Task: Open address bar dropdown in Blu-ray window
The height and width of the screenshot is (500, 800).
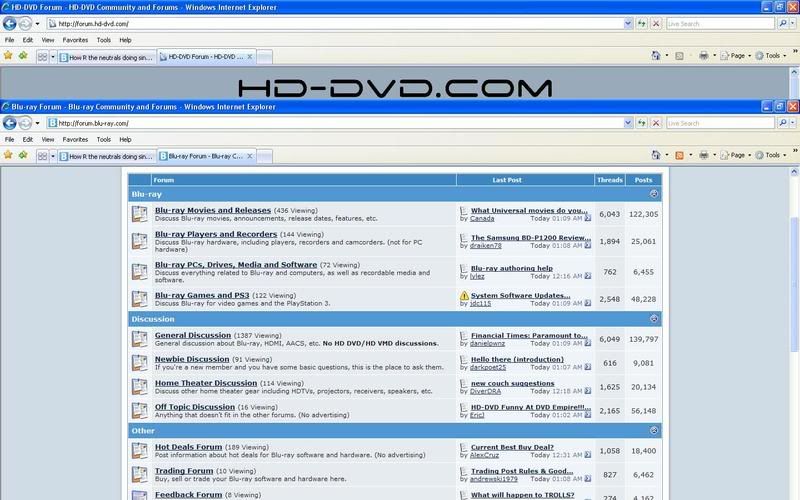Action: pos(628,123)
